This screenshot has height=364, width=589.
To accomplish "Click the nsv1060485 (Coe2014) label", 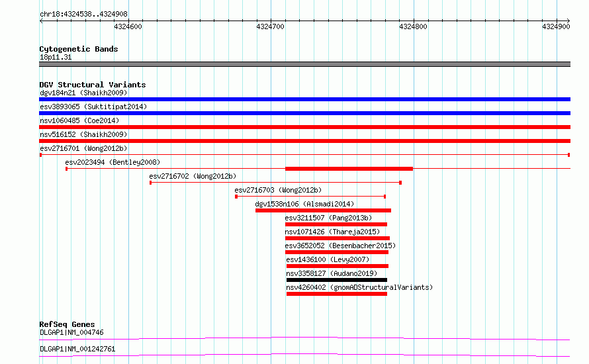I will coord(79,120).
